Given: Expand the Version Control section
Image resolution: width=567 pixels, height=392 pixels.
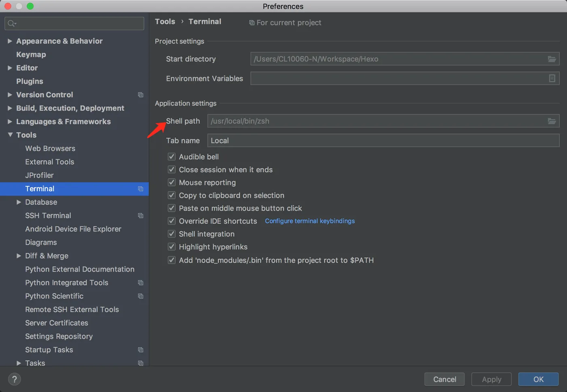Looking at the screenshot, I should (10, 95).
